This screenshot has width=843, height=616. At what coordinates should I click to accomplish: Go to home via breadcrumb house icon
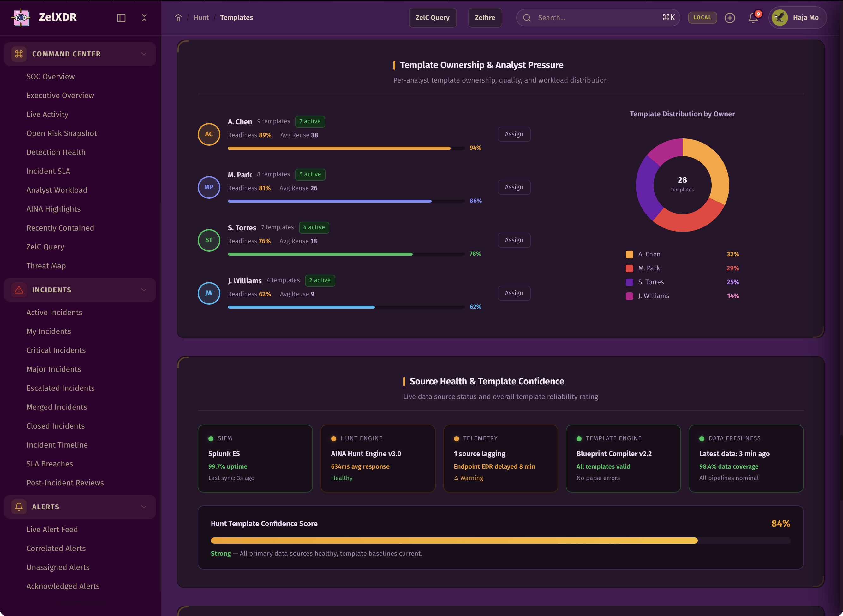178,18
